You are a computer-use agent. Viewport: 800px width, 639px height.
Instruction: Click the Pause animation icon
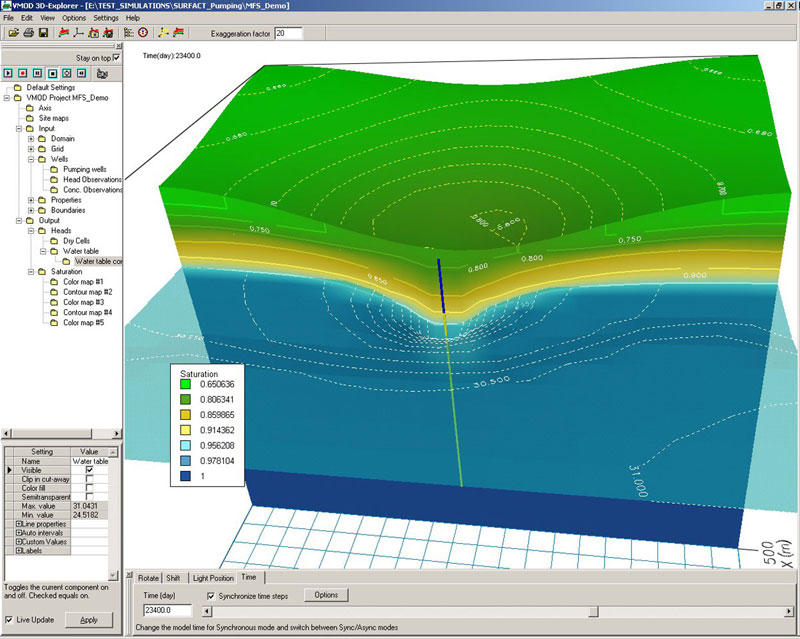tap(37, 73)
